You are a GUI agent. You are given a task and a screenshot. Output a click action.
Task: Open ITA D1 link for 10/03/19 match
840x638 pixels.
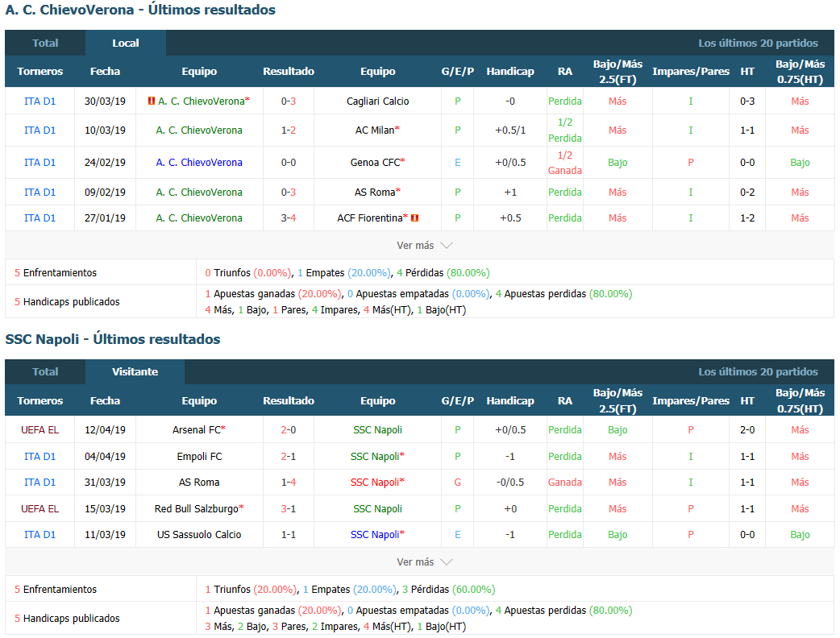pos(40,130)
